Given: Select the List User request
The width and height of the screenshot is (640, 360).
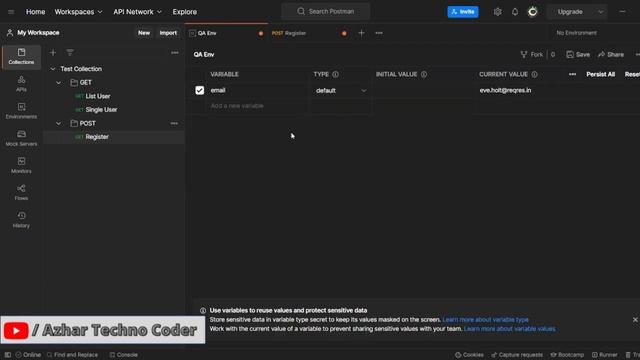Looking at the screenshot, I should click(98, 96).
